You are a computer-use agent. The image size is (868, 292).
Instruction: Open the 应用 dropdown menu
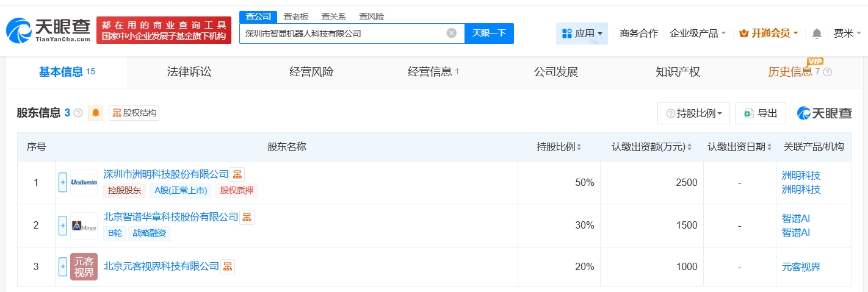click(x=582, y=34)
